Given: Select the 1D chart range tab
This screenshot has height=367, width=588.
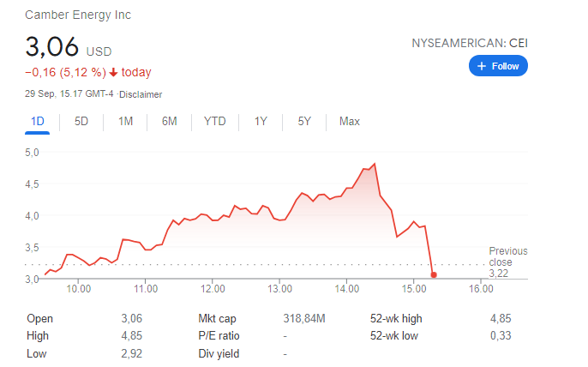Looking at the screenshot, I should click(x=38, y=121).
